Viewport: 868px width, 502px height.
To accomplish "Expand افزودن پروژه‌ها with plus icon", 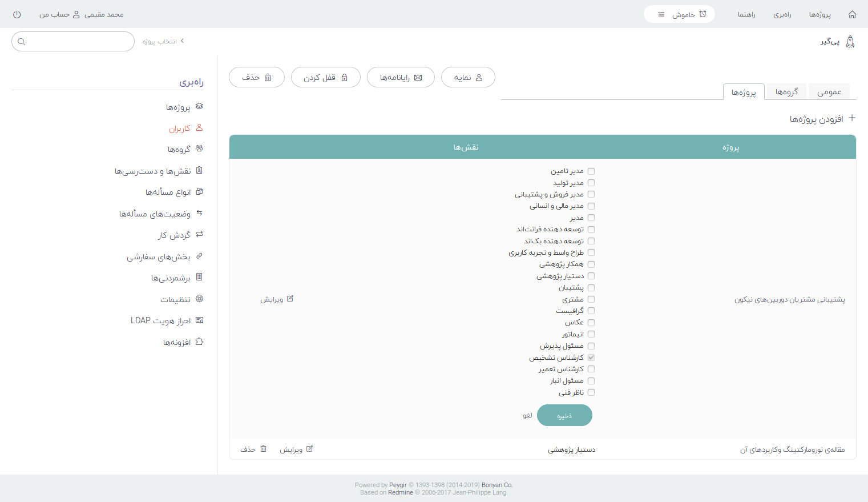I will (x=851, y=118).
